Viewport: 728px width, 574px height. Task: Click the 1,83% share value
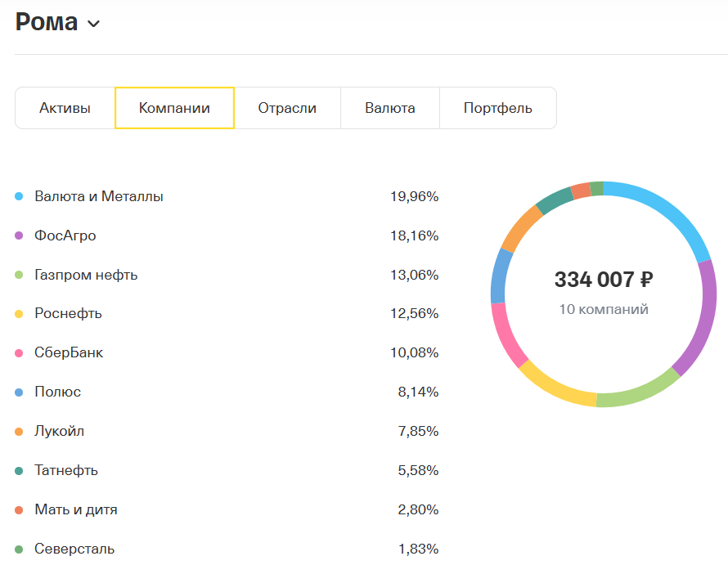point(418,549)
